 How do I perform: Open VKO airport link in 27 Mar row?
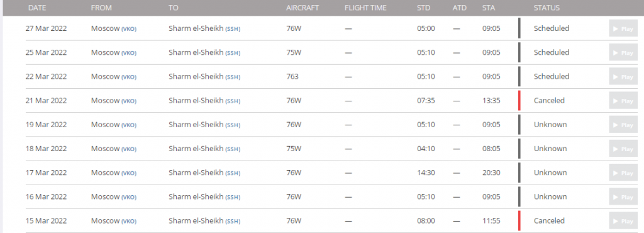[x=128, y=29]
